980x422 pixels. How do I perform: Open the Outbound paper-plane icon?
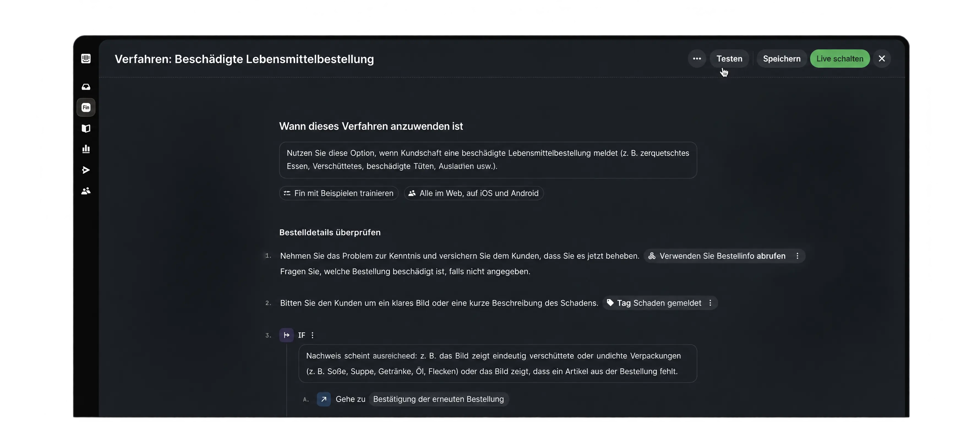tap(86, 170)
